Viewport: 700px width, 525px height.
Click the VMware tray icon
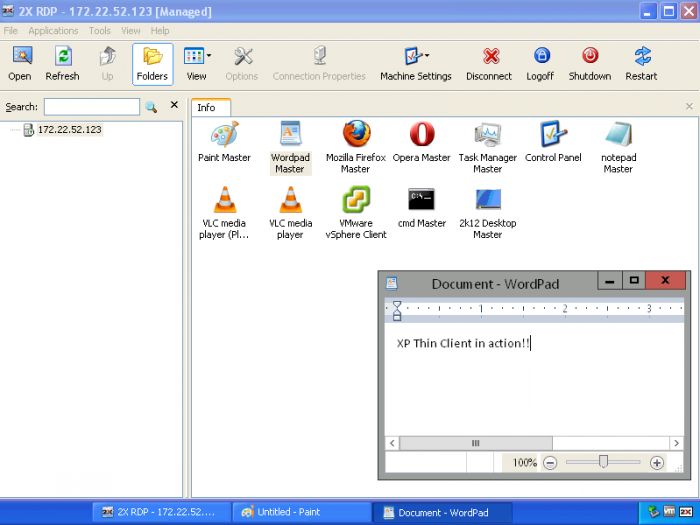[669, 512]
